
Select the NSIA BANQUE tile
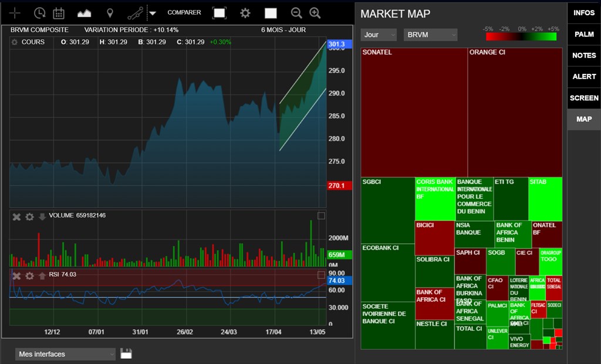click(474, 234)
